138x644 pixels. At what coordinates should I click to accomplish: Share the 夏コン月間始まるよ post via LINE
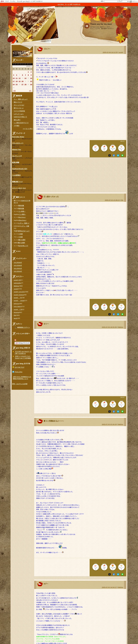123,574
